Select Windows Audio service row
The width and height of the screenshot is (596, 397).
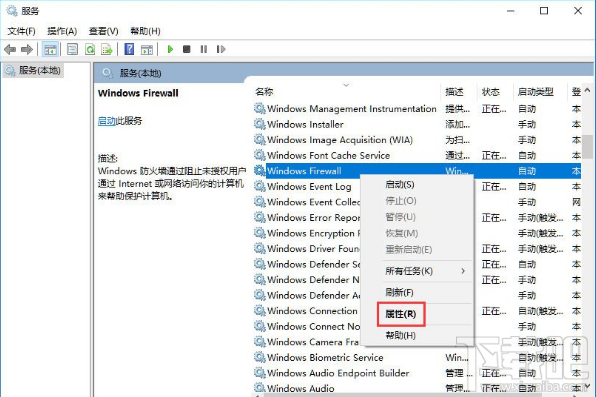[301, 388]
